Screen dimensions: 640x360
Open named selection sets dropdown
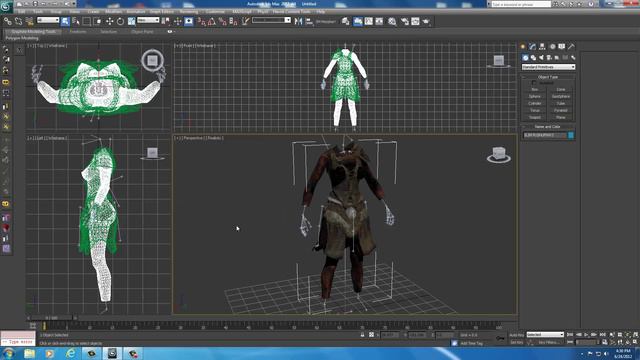coord(271,20)
